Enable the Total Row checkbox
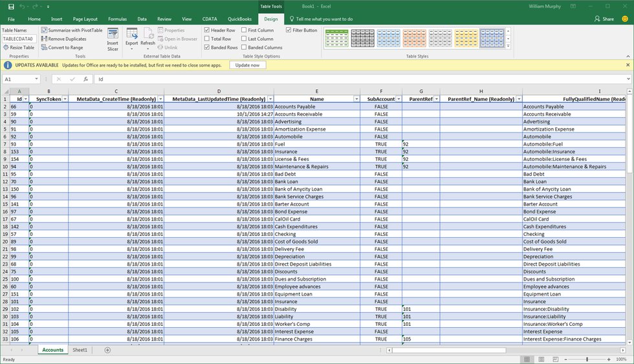Screen dimensions: 634x364 click(x=207, y=39)
